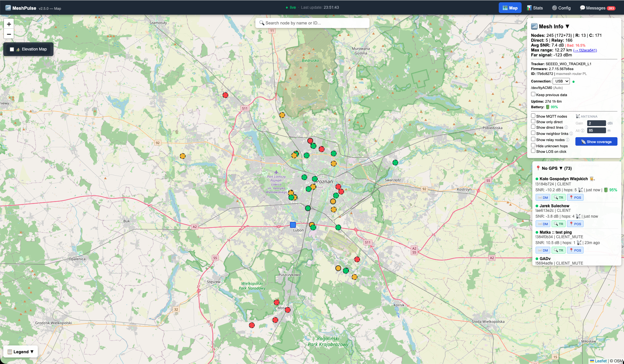Enable Show MQTT nodes checkbox

click(533, 116)
